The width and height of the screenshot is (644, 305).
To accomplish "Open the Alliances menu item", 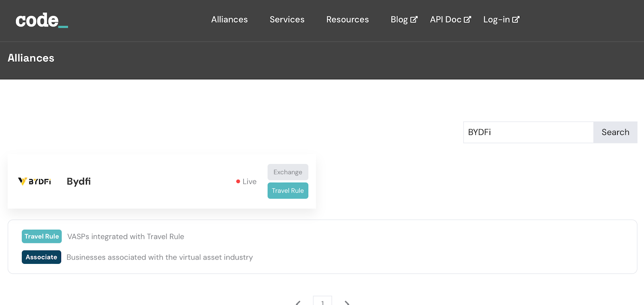I will click(229, 19).
